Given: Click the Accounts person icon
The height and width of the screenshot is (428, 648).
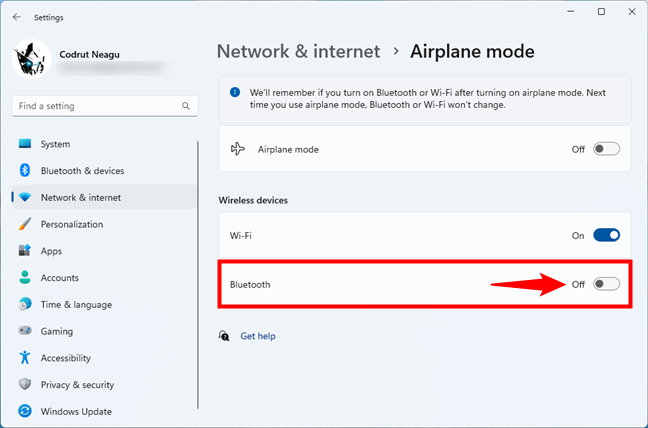Looking at the screenshot, I should tap(25, 277).
